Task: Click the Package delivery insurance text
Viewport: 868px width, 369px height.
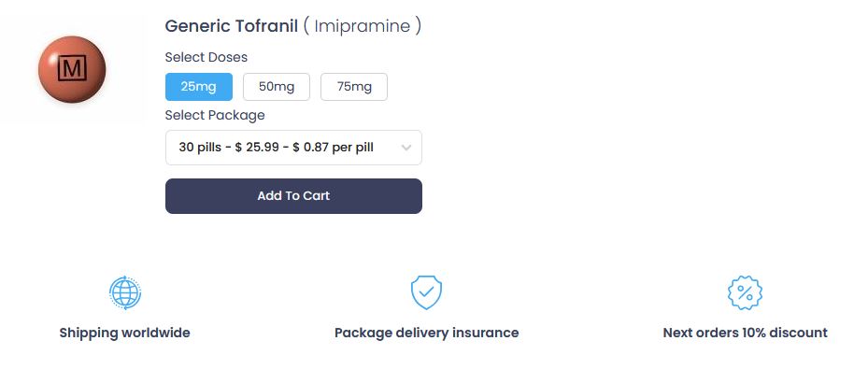Action: point(426,334)
